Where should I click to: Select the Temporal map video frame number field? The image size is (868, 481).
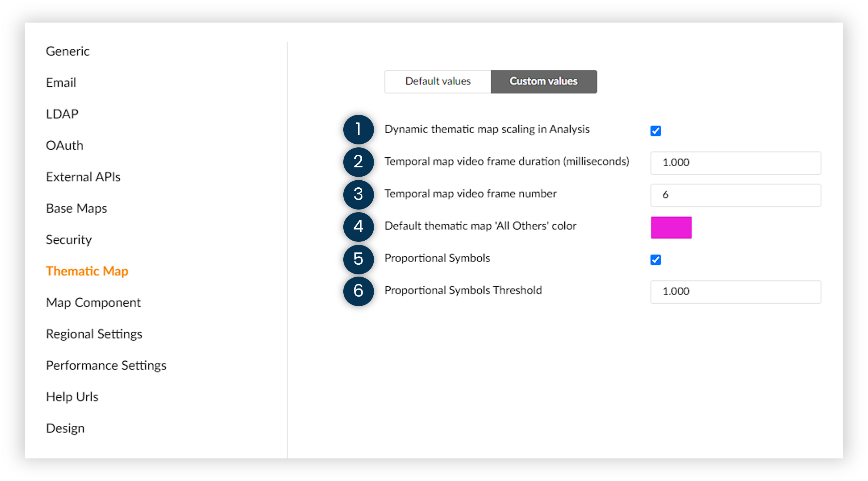(735, 195)
